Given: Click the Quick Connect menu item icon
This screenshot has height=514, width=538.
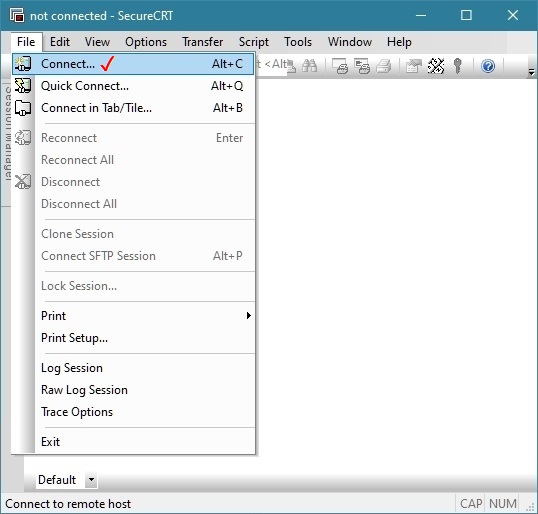Looking at the screenshot, I should tap(23, 86).
